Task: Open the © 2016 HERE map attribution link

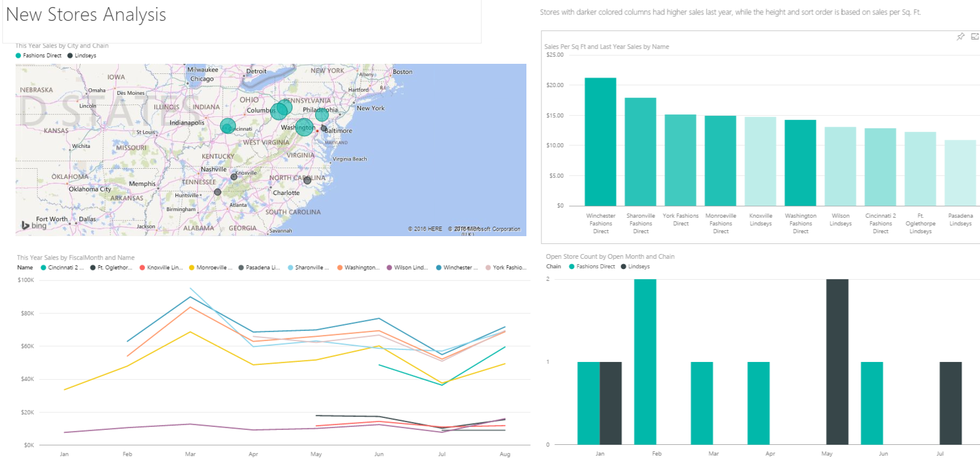Action: click(x=425, y=229)
